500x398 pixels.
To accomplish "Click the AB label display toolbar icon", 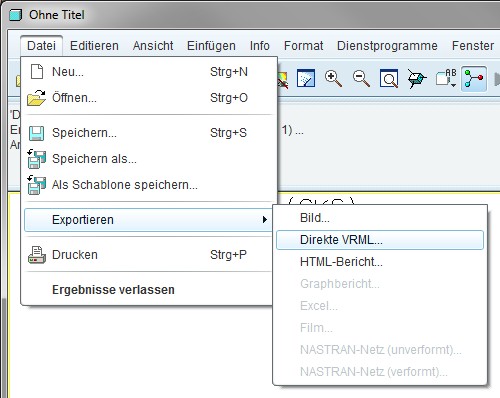I will click(445, 78).
